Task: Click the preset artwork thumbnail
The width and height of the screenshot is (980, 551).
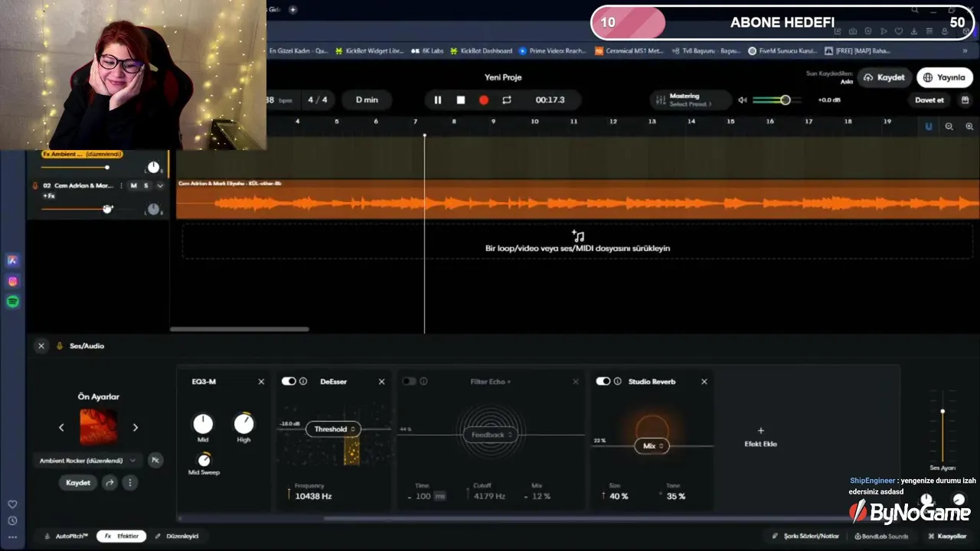Action: 99,427
